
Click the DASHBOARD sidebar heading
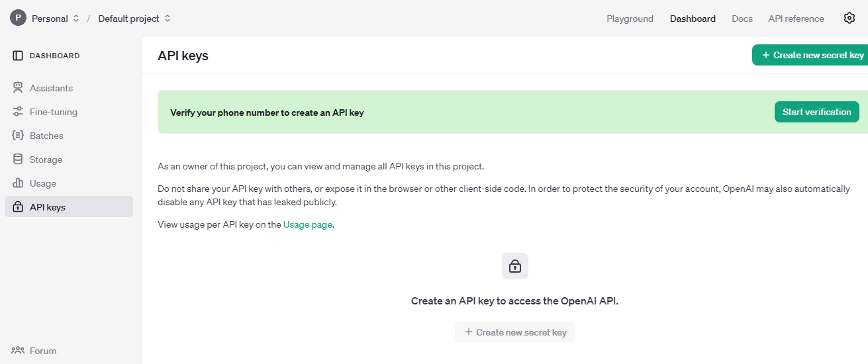click(54, 56)
